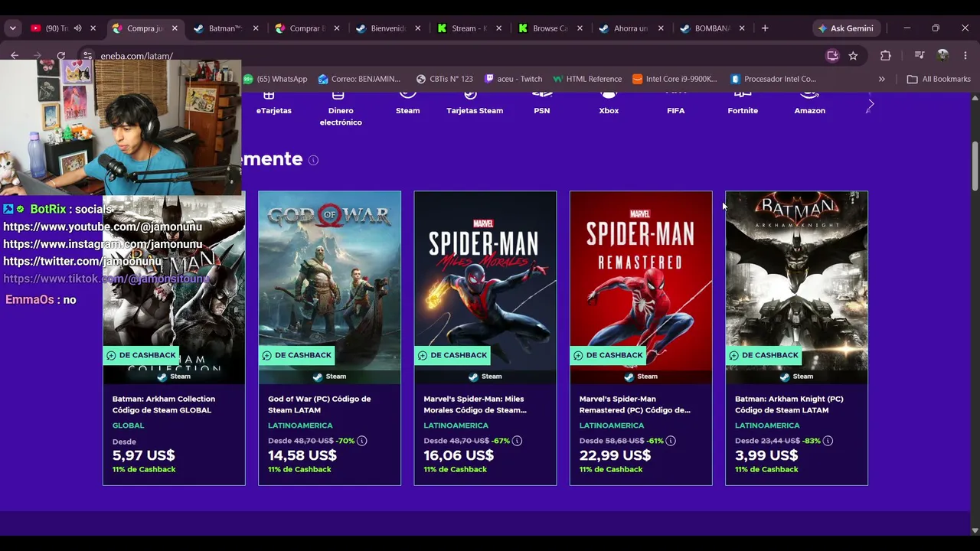Open the media controls button
Image resolution: width=980 pixels, height=551 pixels.
[920, 56]
